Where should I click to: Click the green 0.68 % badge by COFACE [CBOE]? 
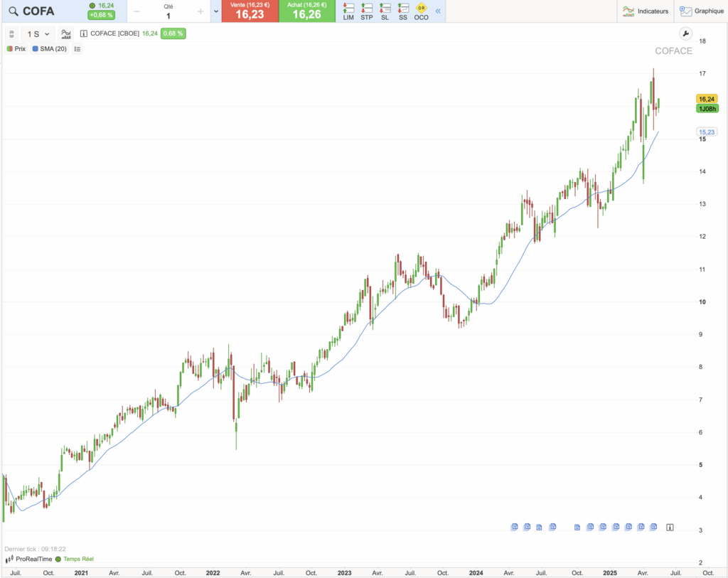(173, 33)
